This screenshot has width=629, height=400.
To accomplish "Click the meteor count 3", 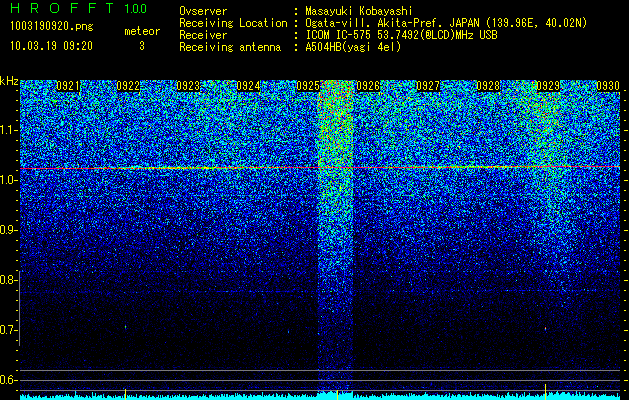I will [142, 46].
